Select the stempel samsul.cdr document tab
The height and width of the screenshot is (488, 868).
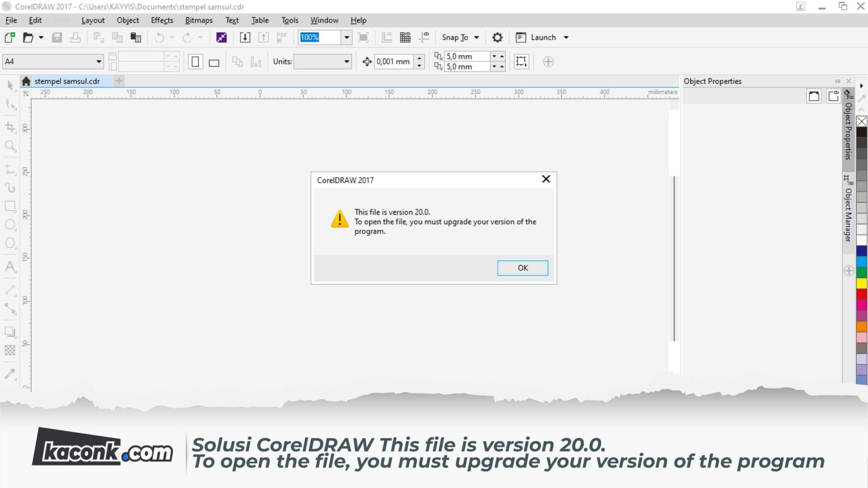[67, 81]
